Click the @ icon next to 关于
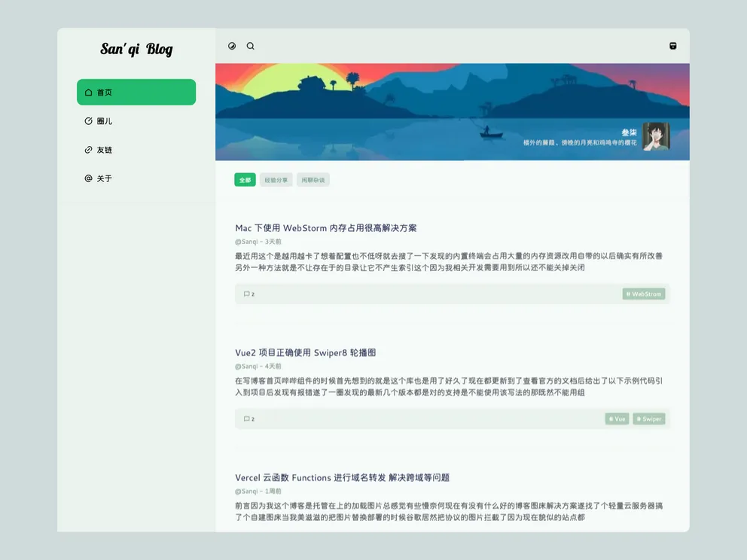The width and height of the screenshot is (747, 560). pos(87,178)
